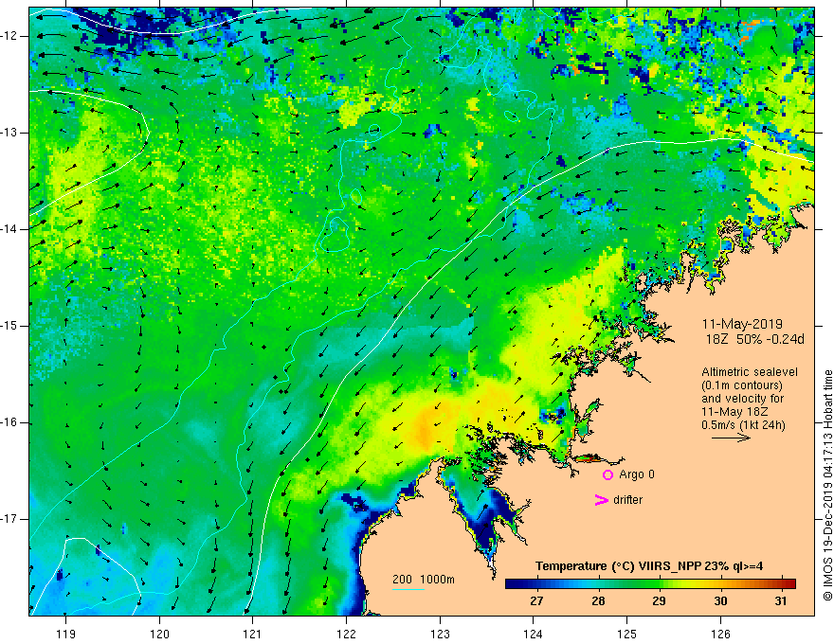The height and width of the screenshot is (644, 834).
Task: Click the longitude axis label 122
Action: (x=346, y=634)
